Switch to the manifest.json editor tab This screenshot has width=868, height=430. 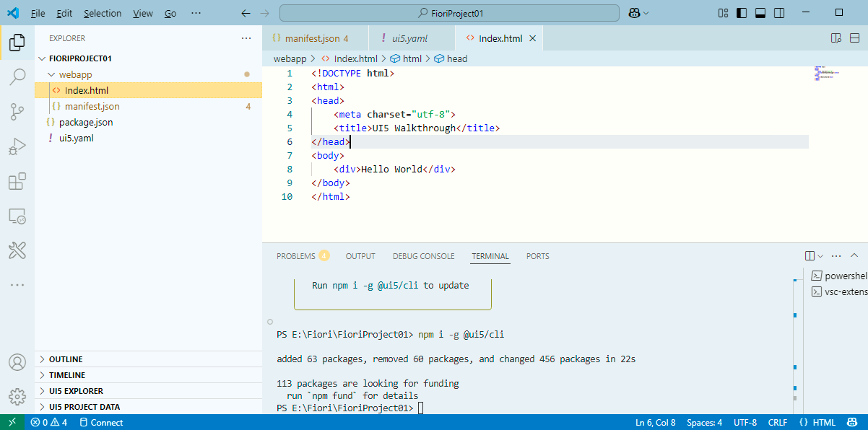315,38
